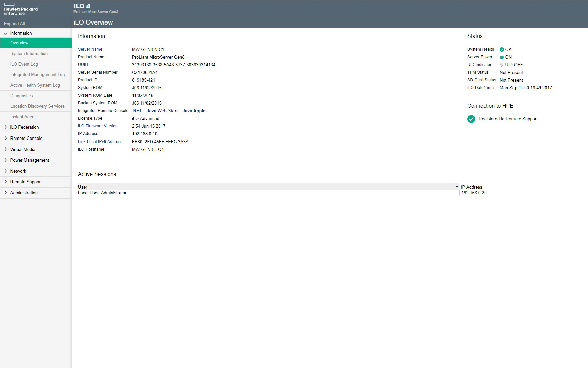
Task: Click the UUID value text
Action: click(x=174, y=65)
